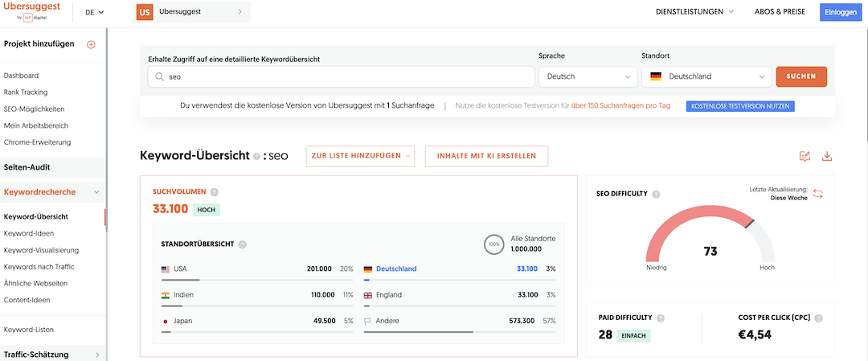Screen dimensions: 868x361
Task: Open the DE language dropdown in header
Action: [95, 11]
